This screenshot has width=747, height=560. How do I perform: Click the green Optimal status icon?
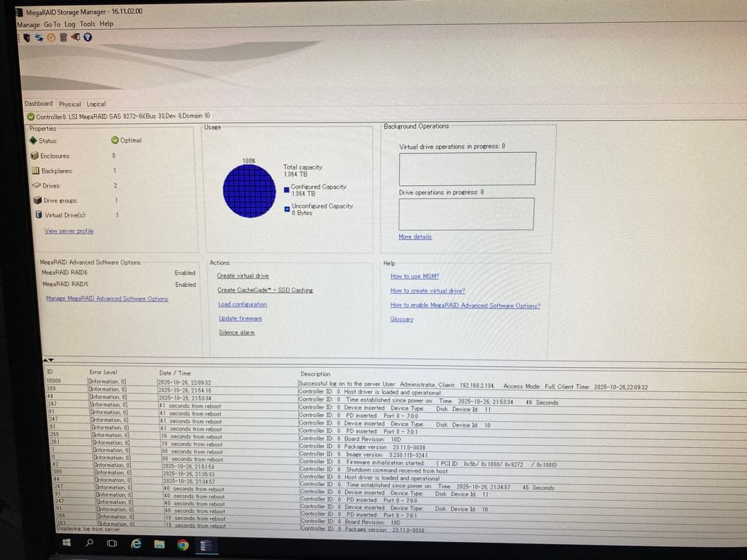[115, 140]
